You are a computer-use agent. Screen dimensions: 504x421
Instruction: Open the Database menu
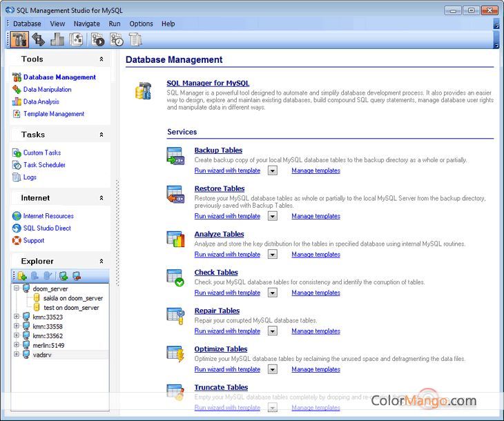[x=27, y=23]
